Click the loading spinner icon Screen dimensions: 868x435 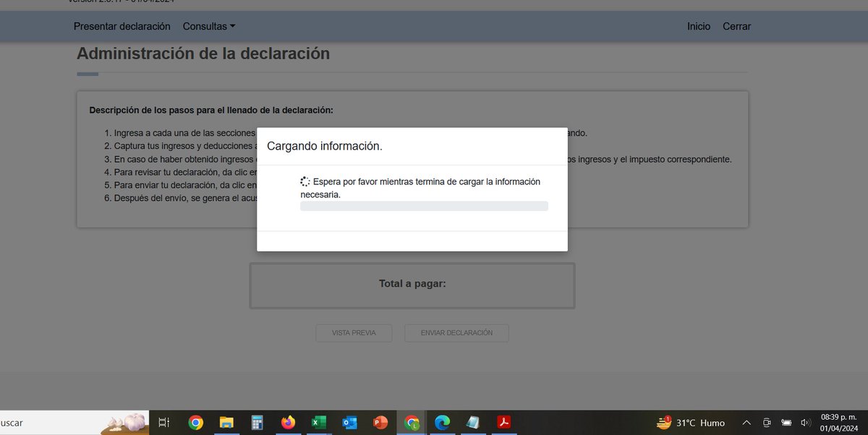pos(305,182)
